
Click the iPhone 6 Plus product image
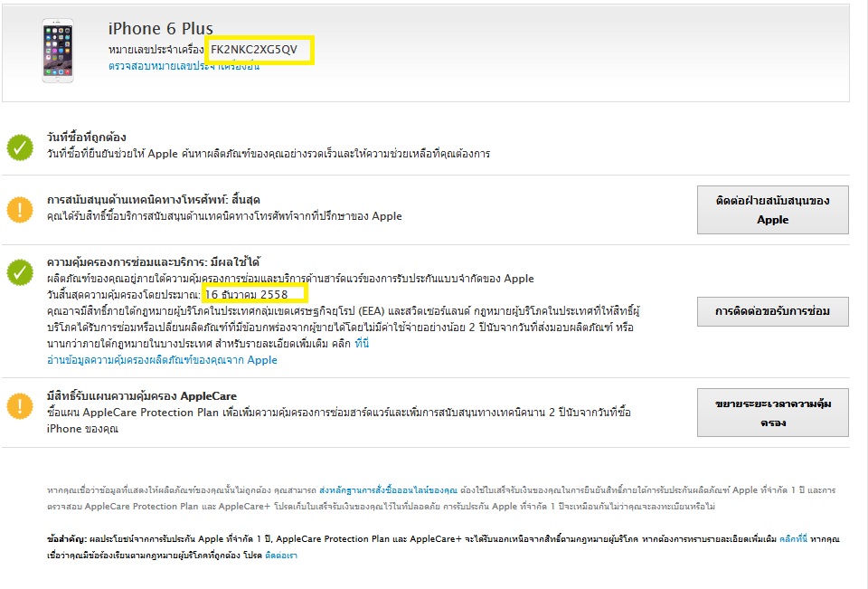tap(58, 51)
